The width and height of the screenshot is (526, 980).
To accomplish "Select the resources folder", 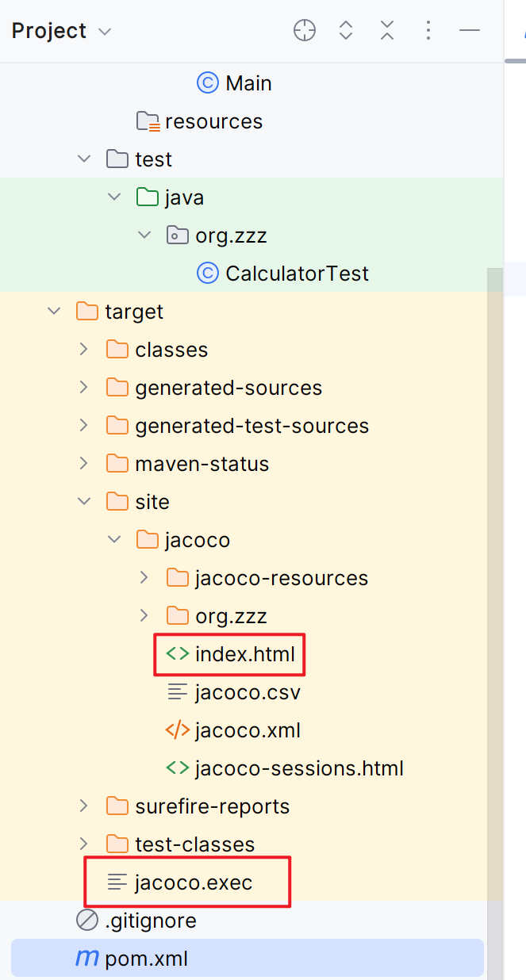I will [199, 121].
